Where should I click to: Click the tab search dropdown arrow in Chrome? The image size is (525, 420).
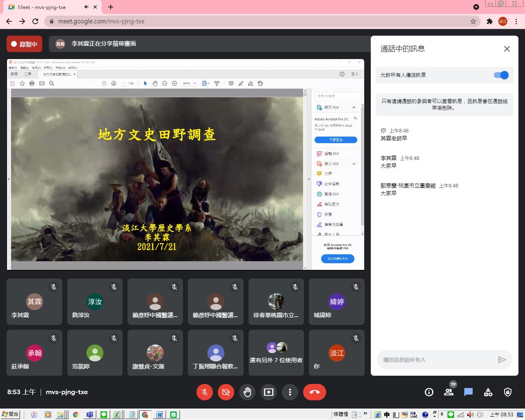point(476,7)
